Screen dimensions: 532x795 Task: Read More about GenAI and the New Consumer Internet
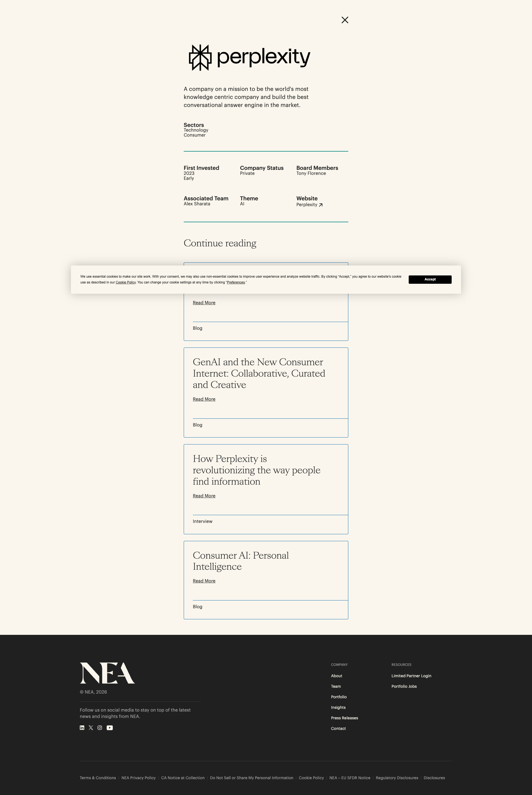[204, 399]
